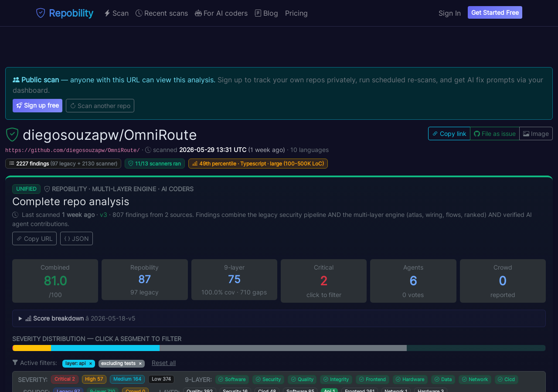Viewport: 558px width, 392px height.
Task: Click the 11/13 scanners ran badge
Action: point(155,163)
